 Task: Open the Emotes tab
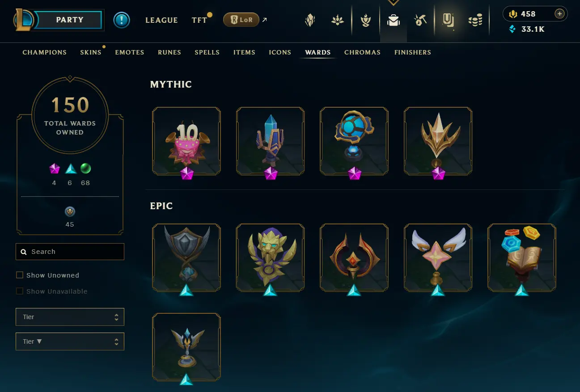click(x=130, y=52)
